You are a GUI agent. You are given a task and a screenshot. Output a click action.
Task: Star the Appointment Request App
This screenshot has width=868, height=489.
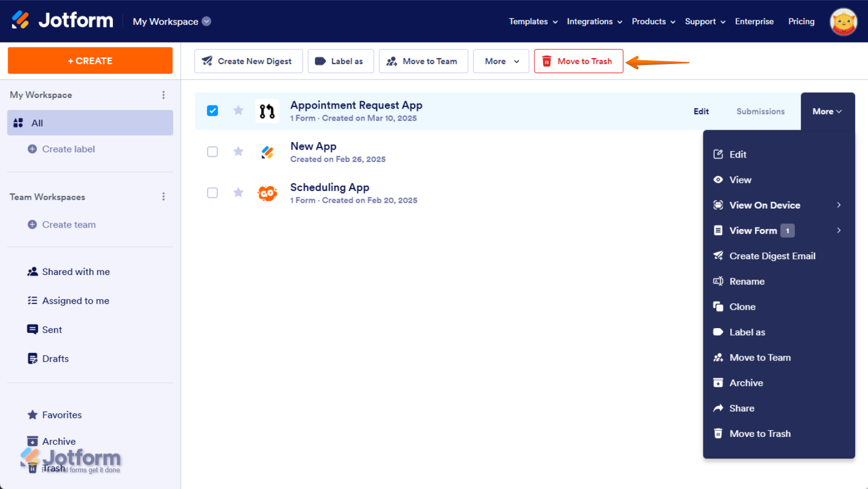(x=238, y=111)
